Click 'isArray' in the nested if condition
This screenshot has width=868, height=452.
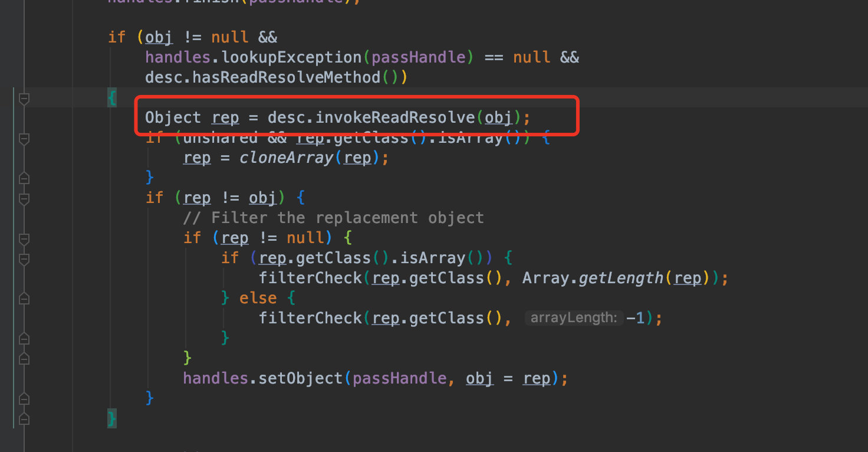(432, 258)
